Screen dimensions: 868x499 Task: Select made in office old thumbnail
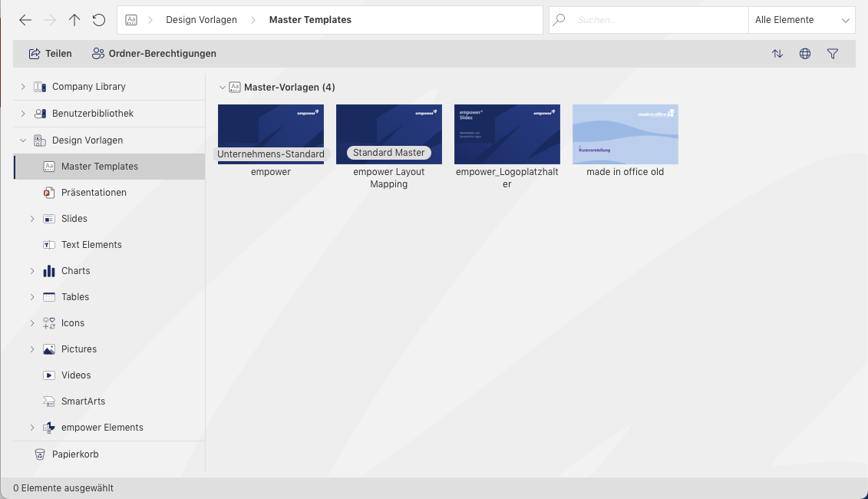coord(625,134)
